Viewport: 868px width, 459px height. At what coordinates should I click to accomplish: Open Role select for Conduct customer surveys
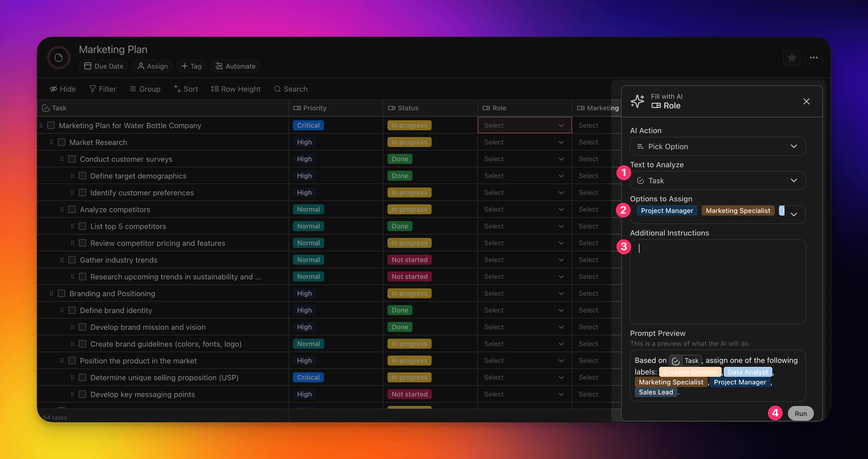524,159
